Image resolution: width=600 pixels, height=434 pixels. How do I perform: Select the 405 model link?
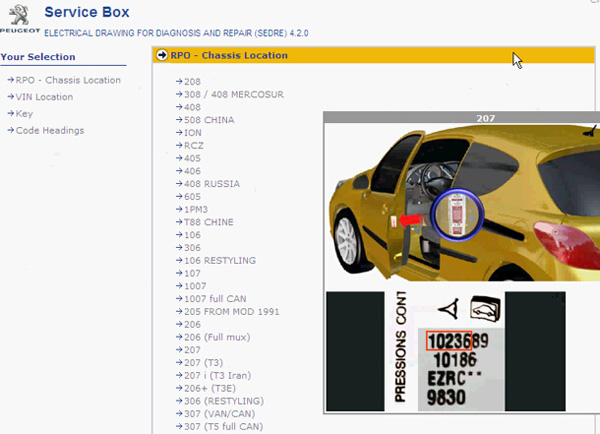click(x=192, y=158)
